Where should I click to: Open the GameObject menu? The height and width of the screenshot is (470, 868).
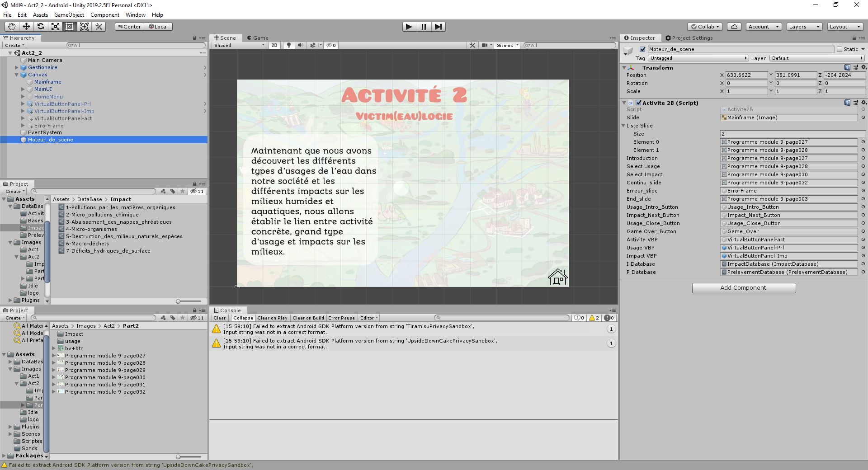(69, 15)
